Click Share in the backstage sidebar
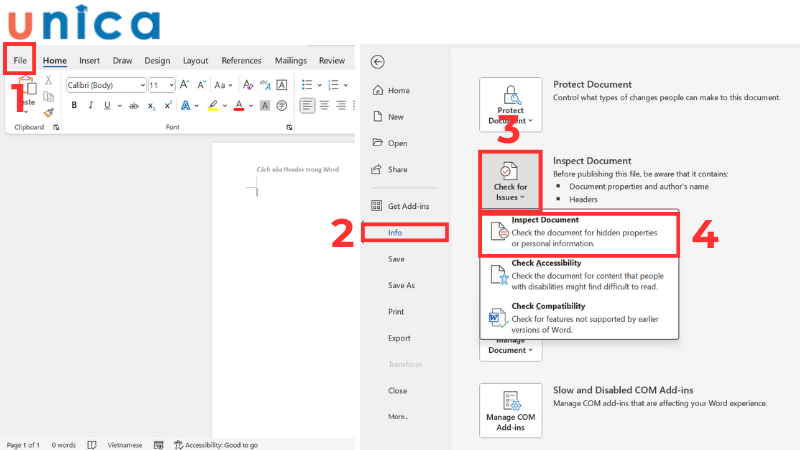 point(390,169)
